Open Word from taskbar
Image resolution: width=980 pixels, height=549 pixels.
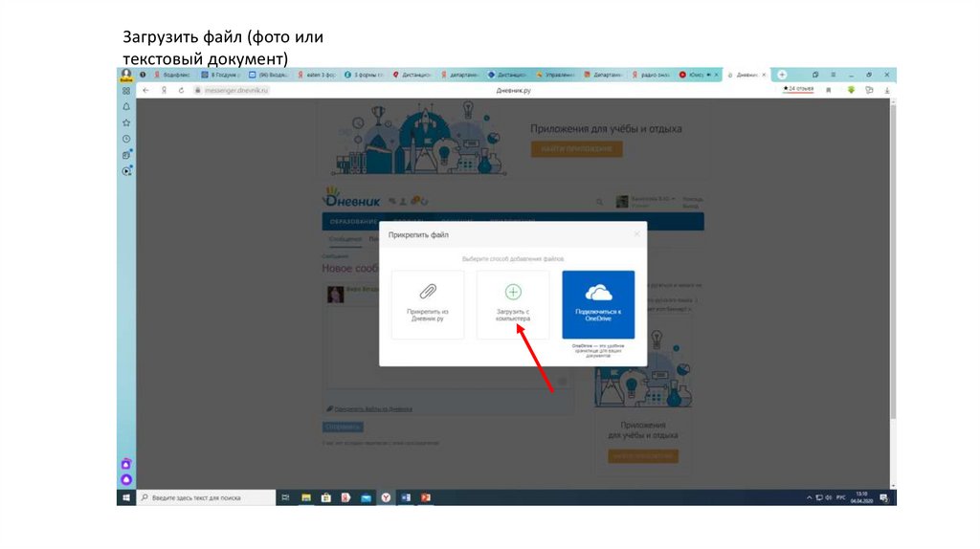click(406, 497)
